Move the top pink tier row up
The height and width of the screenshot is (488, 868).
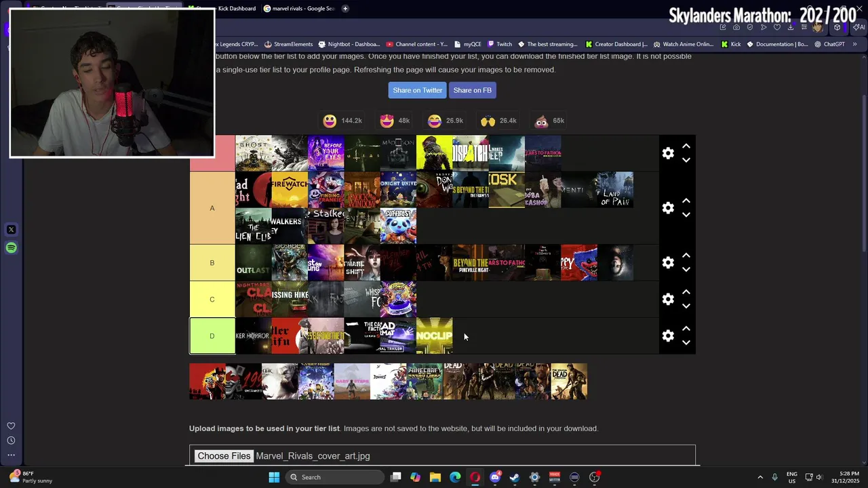pos(686,146)
